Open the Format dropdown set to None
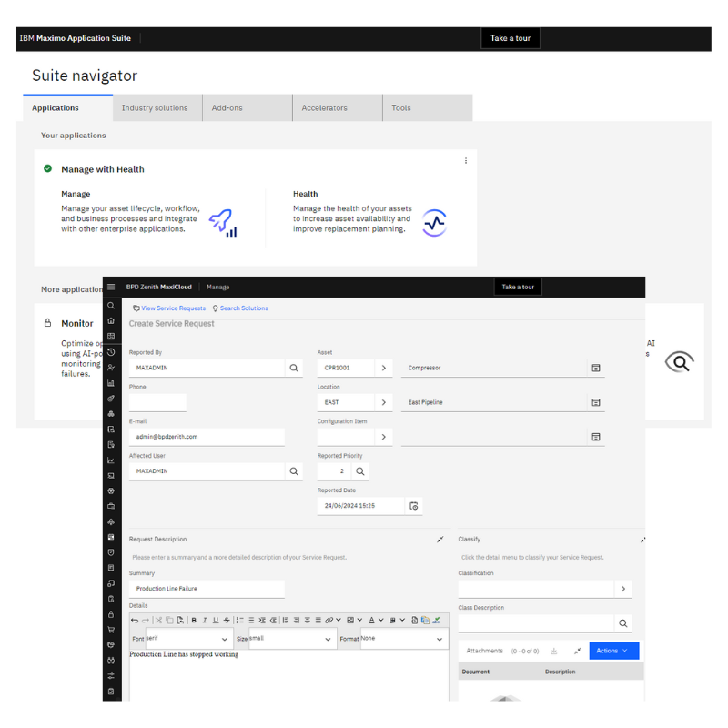The image size is (728, 728). tap(403, 638)
